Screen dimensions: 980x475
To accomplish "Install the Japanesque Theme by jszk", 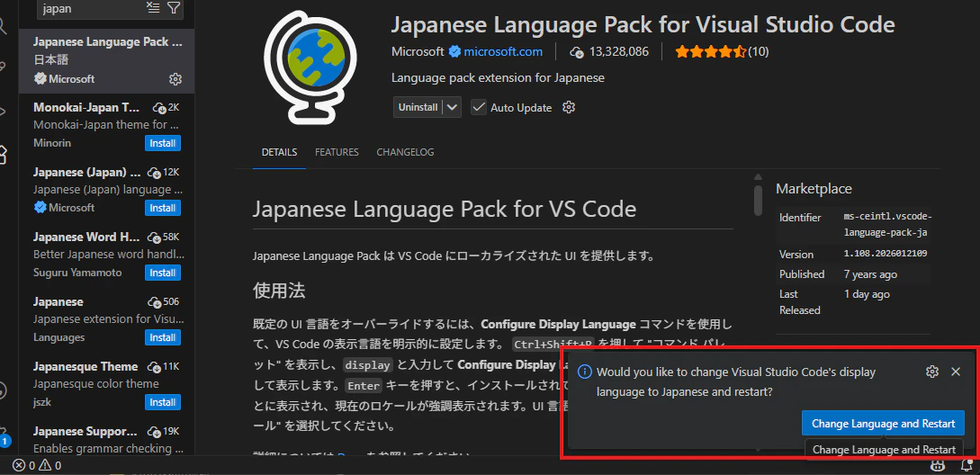I will pyautogui.click(x=163, y=402).
